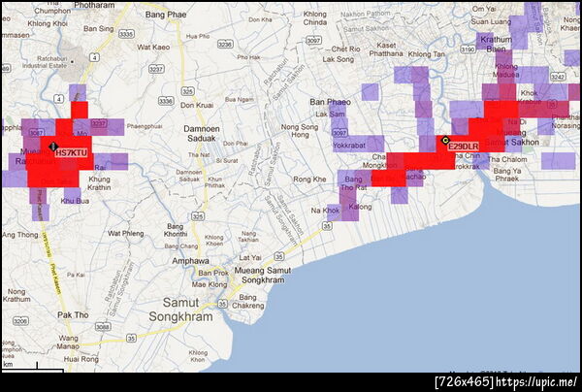
Task: Click the route 3335 highway shield
Action: coord(126,35)
